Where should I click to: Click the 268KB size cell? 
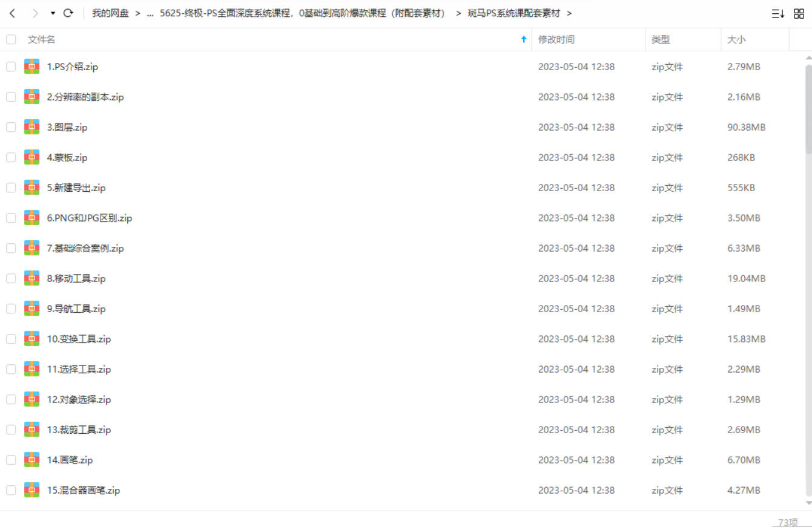click(x=741, y=157)
